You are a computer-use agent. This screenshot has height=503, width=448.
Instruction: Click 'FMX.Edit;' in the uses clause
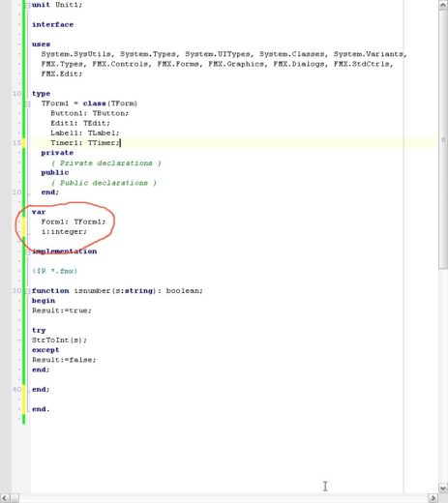tap(62, 74)
